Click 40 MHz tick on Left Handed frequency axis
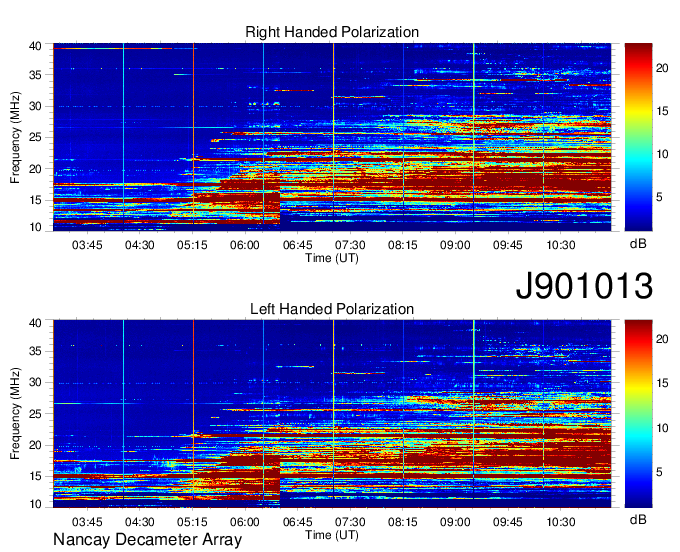 click(x=35, y=323)
